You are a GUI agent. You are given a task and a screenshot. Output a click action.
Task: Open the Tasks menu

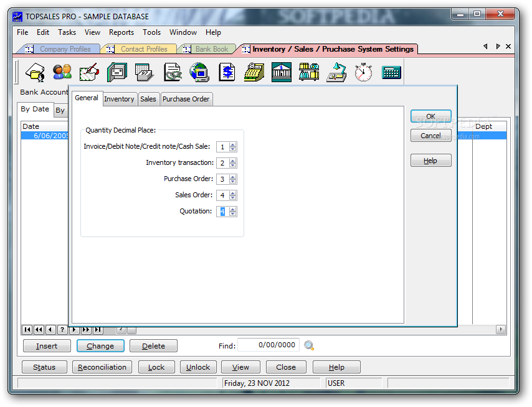67,32
